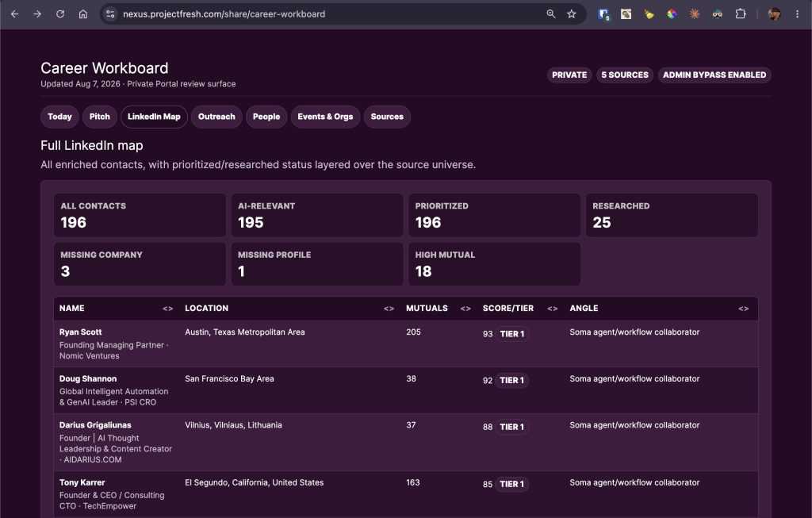
Task: Open the orange starburst extension
Action: (695, 14)
